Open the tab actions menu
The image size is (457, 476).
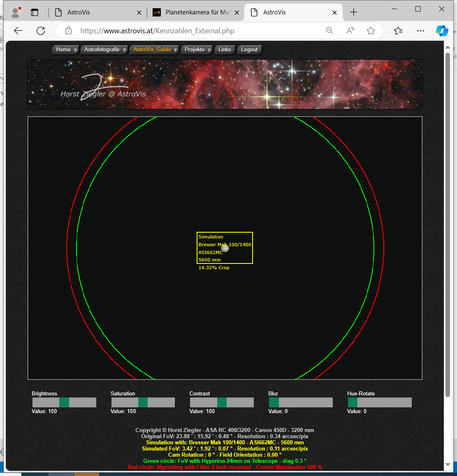click(x=35, y=12)
